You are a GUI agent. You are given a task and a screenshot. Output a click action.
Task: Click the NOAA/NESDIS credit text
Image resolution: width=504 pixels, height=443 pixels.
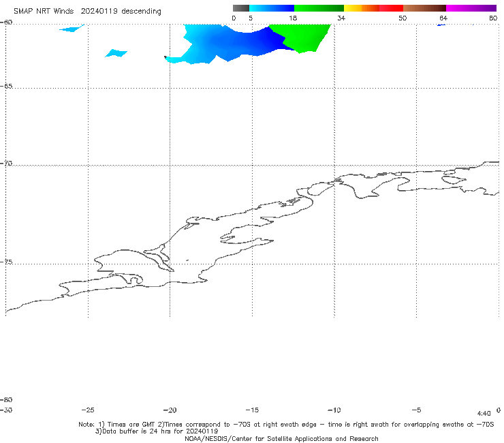pyautogui.click(x=281, y=438)
